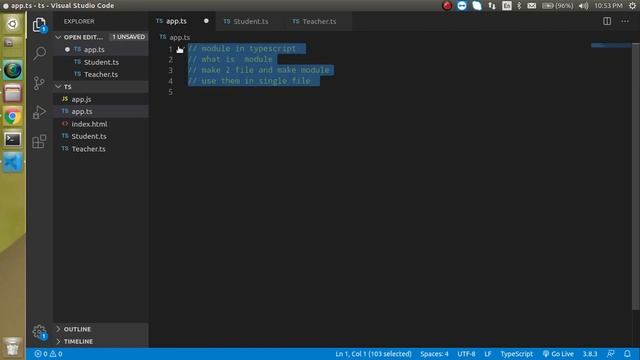
Task: Click the volume icon in system tray
Action: pos(583,6)
